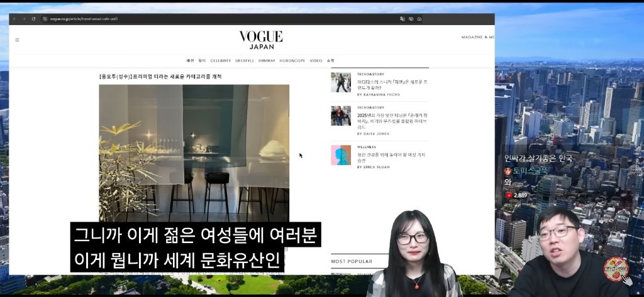Viewport: 644px width, 297px height.
Task: Click the cafe interior article photo
Action: coord(194,153)
